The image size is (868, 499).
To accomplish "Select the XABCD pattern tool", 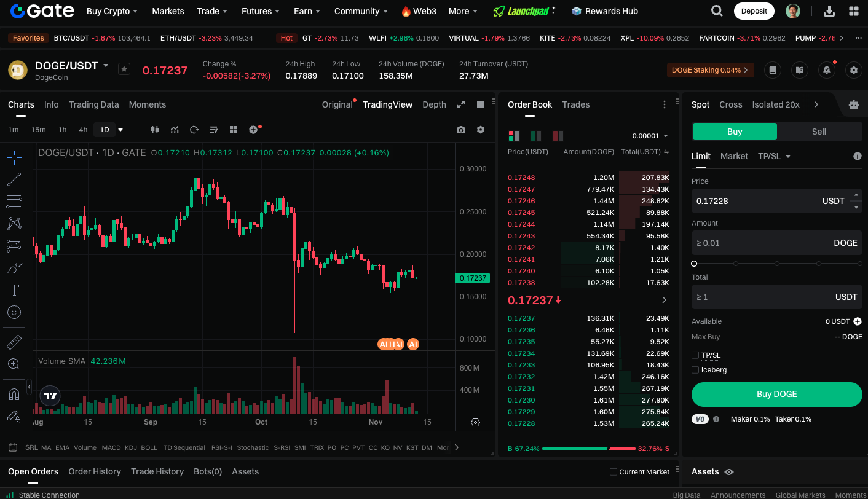I will click(x=14, y=224).
